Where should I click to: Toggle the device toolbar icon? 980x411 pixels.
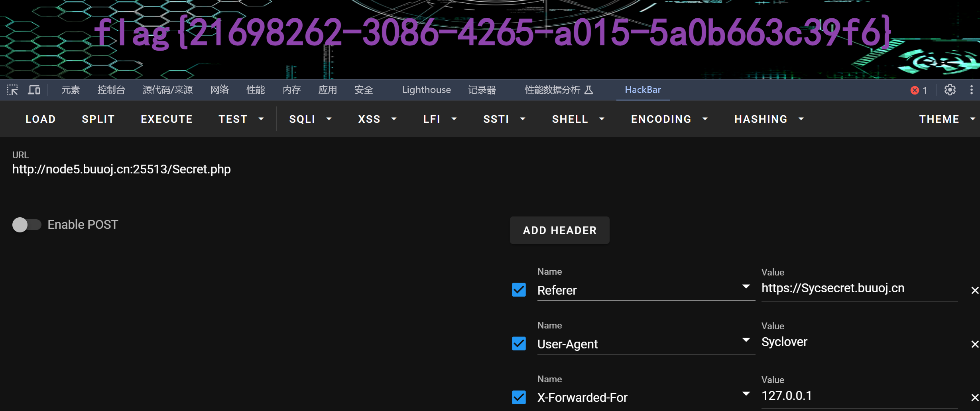[34, 90]
